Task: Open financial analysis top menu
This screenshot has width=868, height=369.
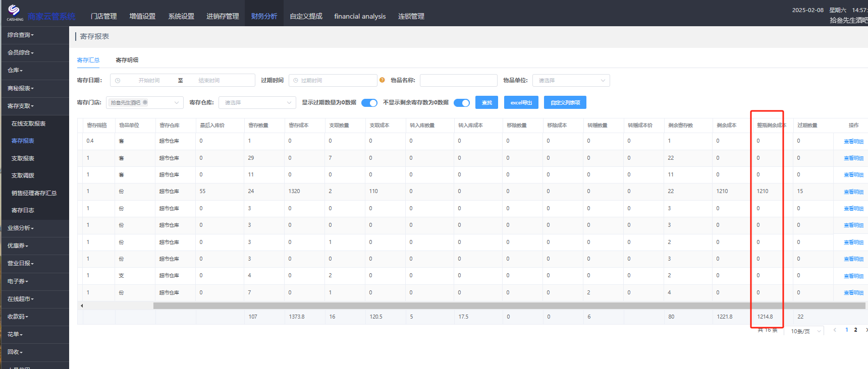Action: click(360, 16)
